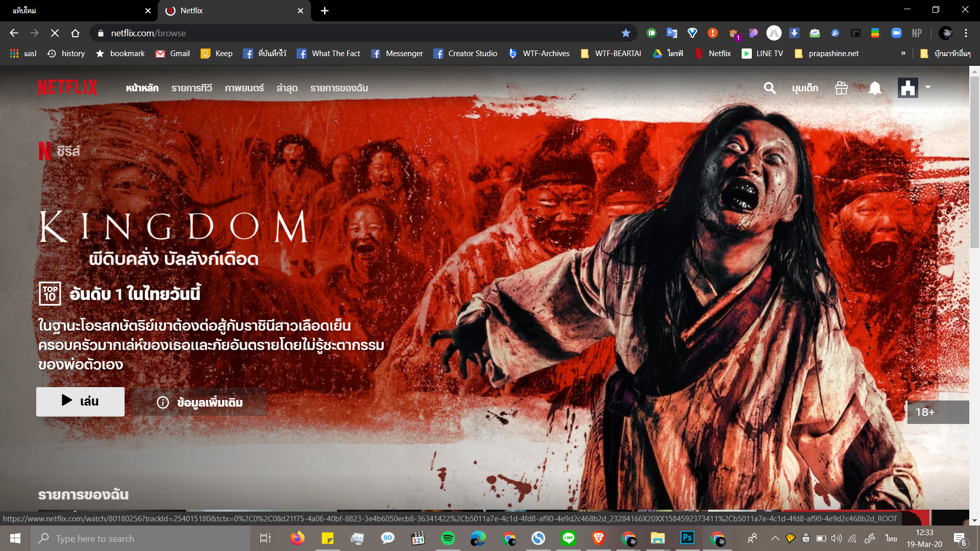Open the taskbar clock and calendar
Viewport: 980px width, 551px height.
pos(924,538)
